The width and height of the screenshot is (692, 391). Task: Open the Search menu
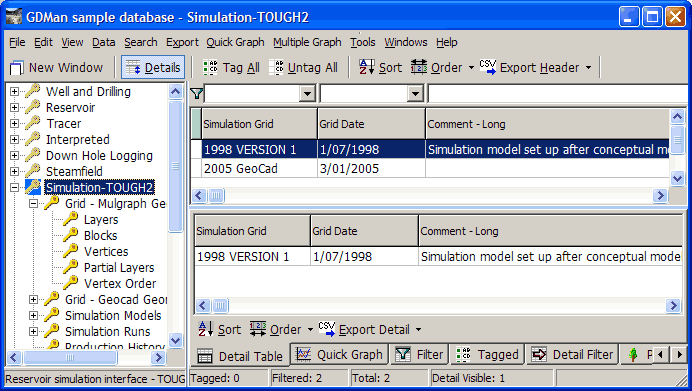point(141,42)
